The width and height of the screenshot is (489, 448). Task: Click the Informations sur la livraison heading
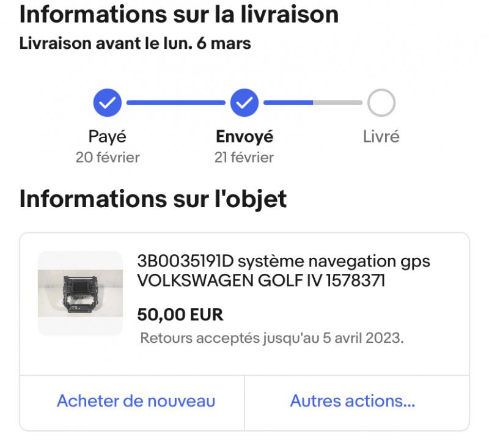(x=179, y=14)
